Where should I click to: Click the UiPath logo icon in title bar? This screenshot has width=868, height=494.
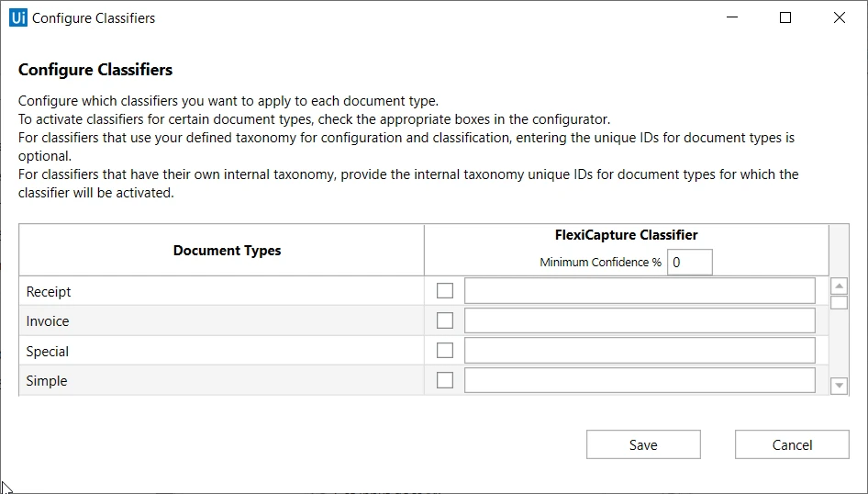coord(18,17)
